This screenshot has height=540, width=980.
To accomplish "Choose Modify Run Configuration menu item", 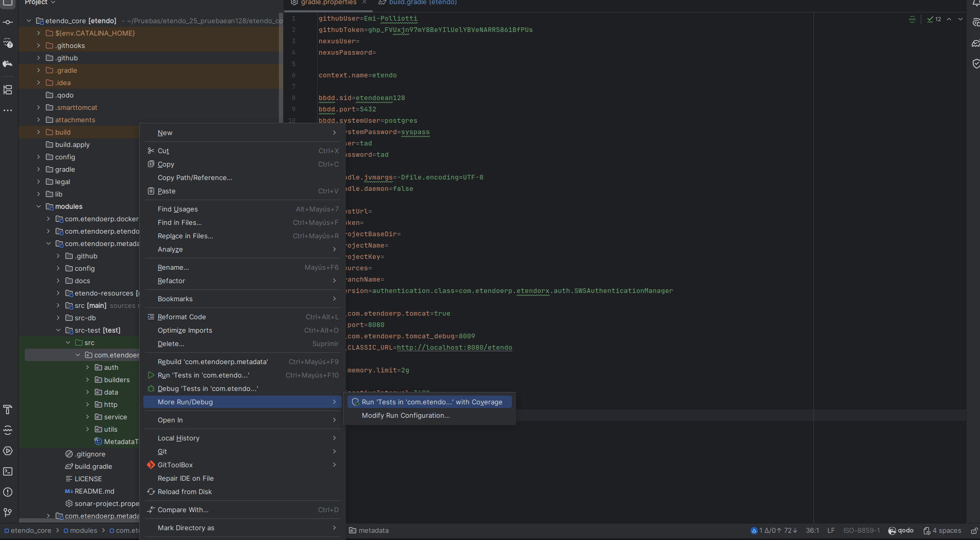I will 405,416.
